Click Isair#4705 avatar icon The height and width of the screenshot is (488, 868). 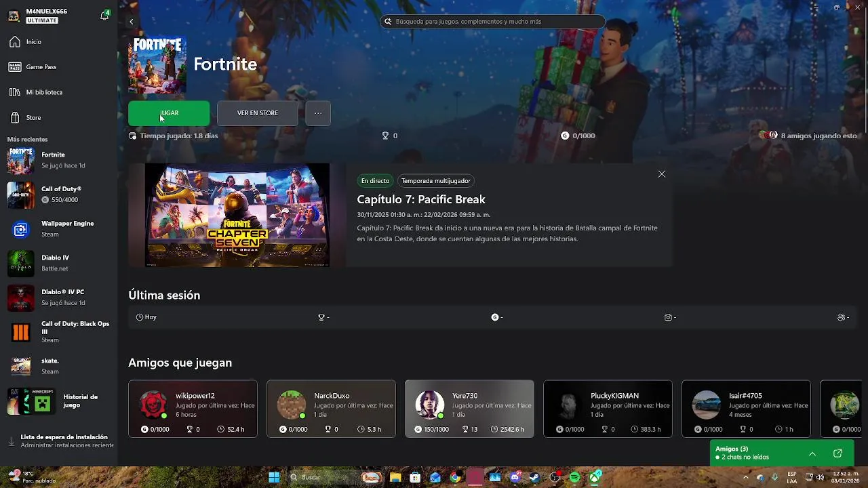(707, 405)
